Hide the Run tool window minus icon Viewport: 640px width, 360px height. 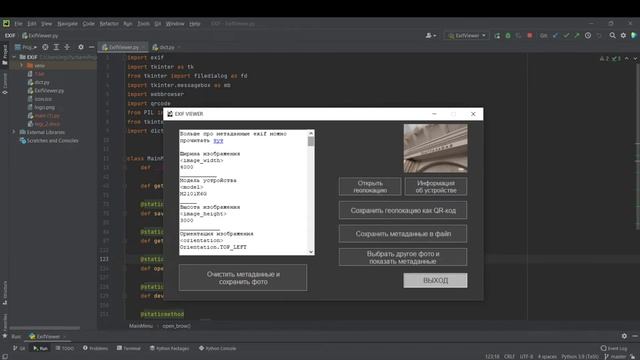click(635, 336)
